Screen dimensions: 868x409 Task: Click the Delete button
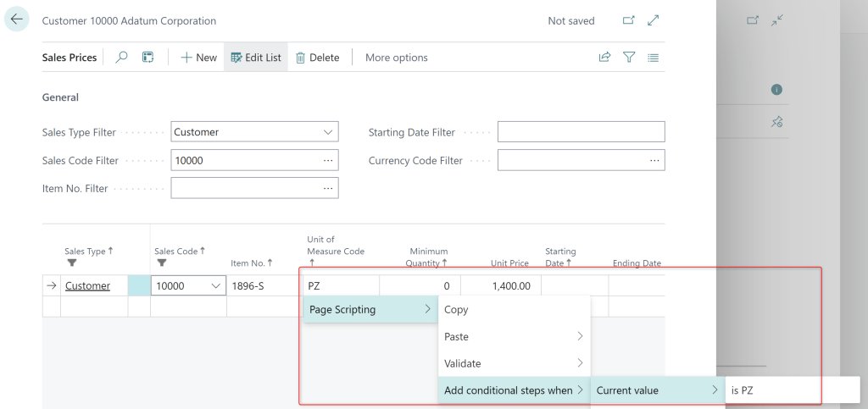coord(317,58)
